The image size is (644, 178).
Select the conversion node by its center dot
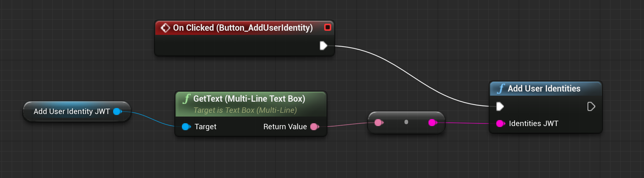pyautogui.click(x=406, y=122)
